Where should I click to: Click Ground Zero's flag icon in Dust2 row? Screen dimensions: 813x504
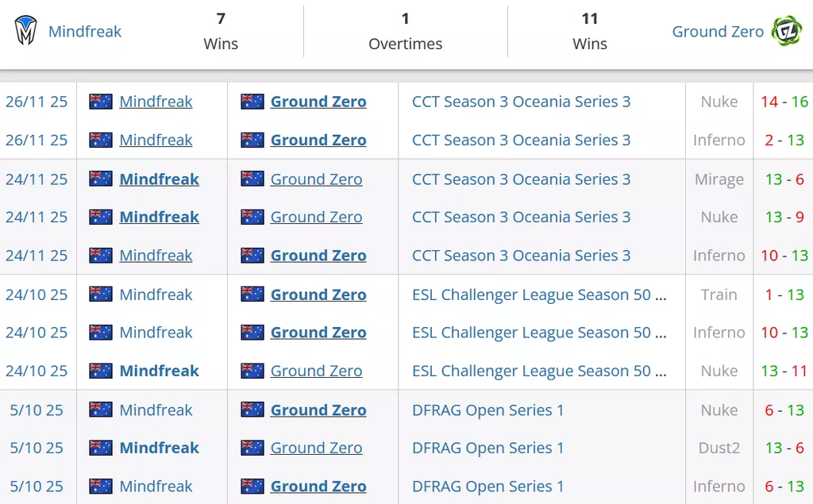[x=252, y=448]
